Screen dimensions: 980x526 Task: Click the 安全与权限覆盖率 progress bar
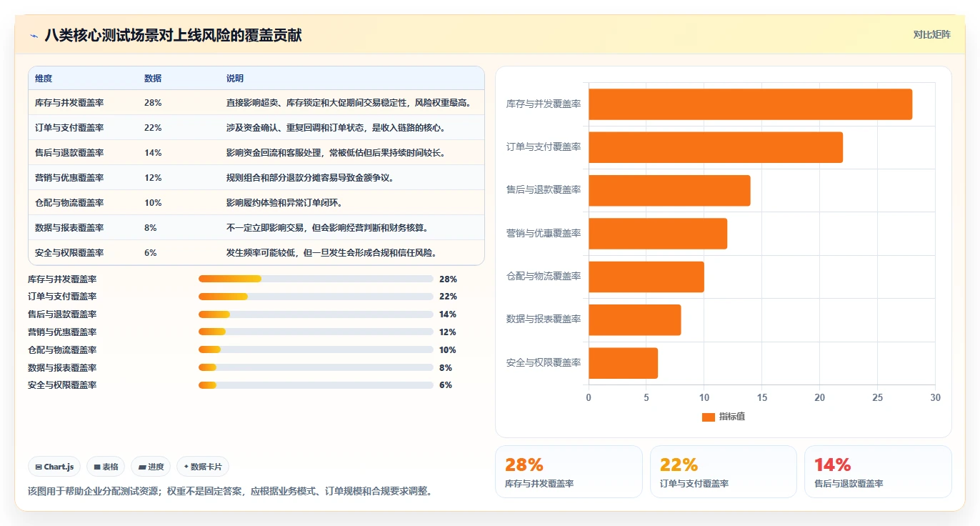[316, 385]
